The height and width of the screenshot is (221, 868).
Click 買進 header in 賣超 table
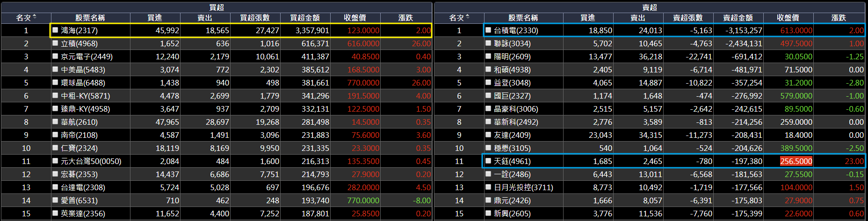pyautogui.click(x=588, y=18)
